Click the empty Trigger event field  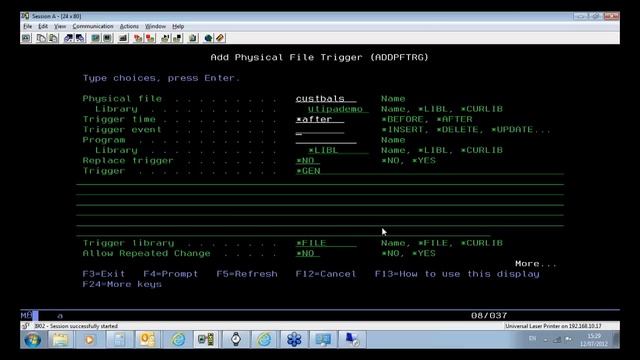320,130
